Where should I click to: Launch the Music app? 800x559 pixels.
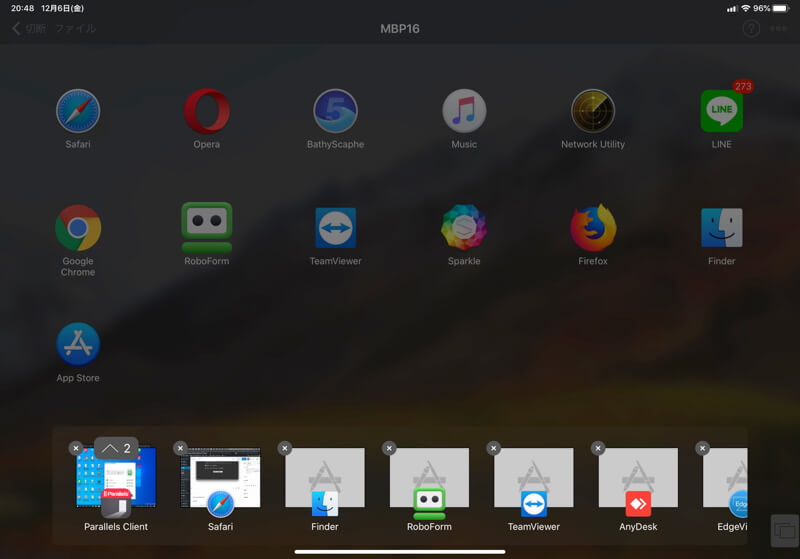click(464, 111)
